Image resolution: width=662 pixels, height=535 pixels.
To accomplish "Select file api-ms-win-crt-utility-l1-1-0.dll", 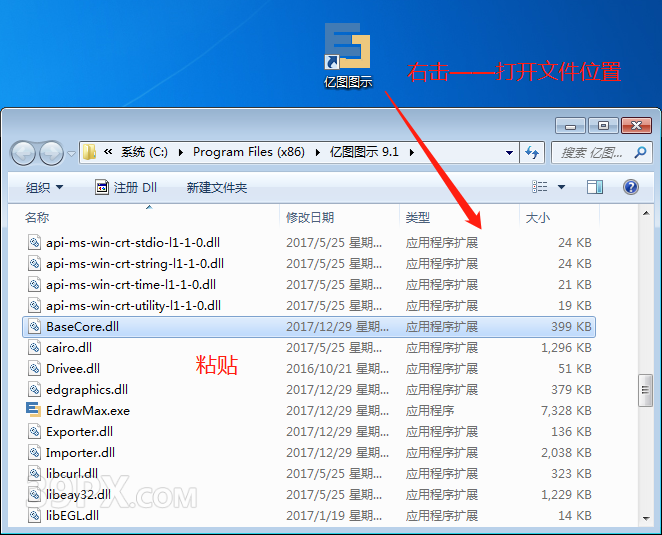I will (133, 306).
